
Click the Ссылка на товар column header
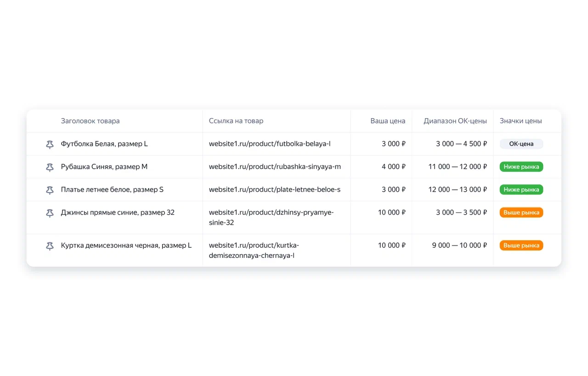(236, 121)
